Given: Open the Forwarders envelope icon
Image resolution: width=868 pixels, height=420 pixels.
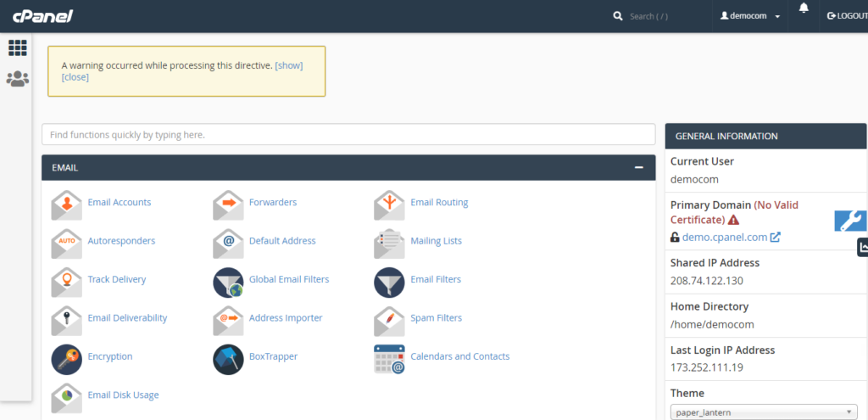Looking at the screenshot, I should pos(228,205).
